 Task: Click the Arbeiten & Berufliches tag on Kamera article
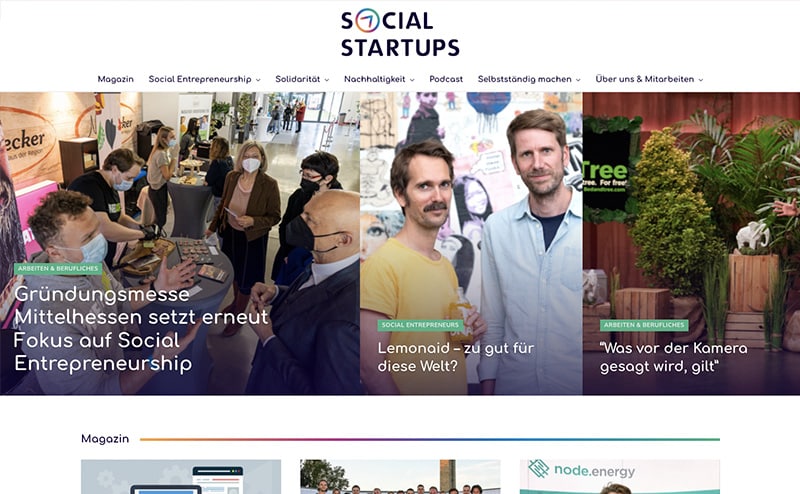(x=644, y=325)
